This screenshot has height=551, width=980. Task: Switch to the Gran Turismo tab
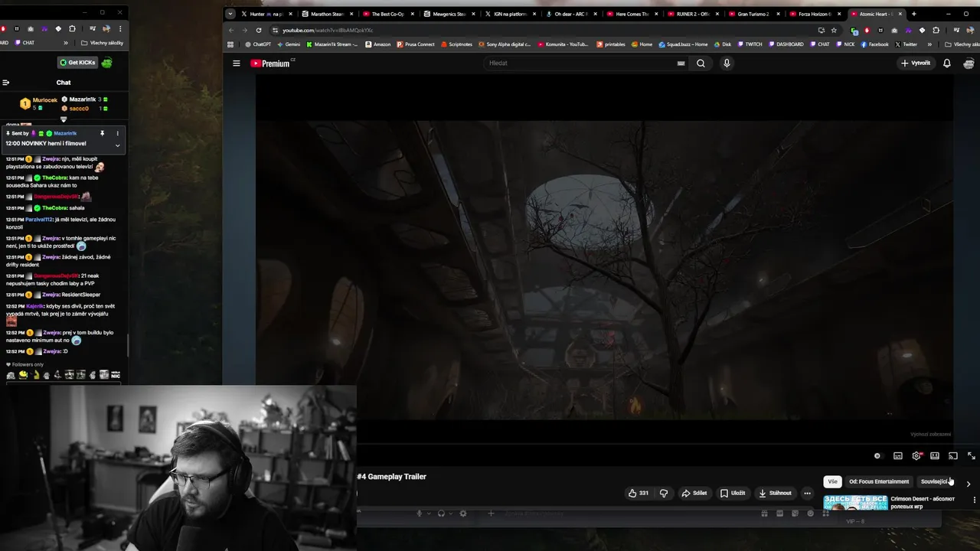(x=753, y=14)
